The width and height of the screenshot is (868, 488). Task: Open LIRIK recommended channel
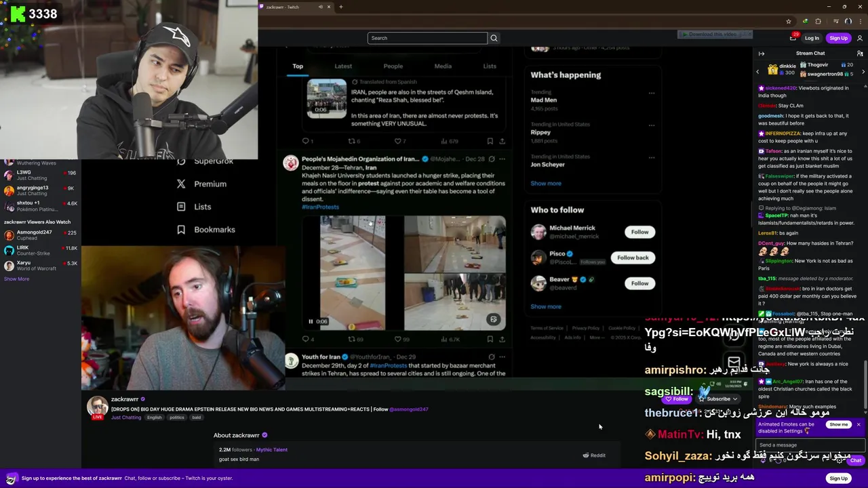[41, 251]
